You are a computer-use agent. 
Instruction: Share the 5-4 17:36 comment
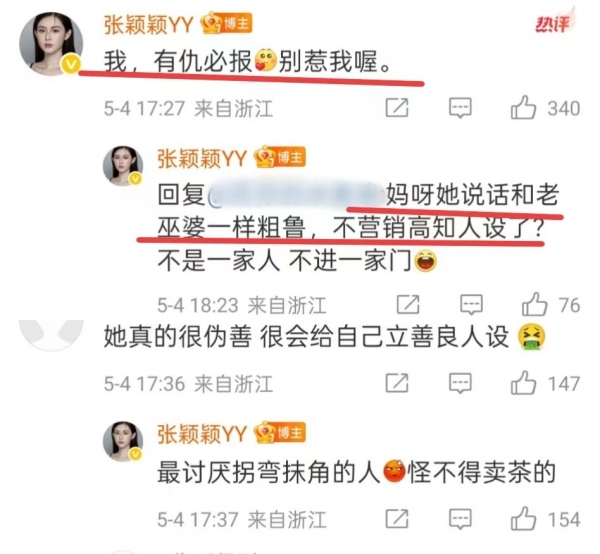click(x=397, y=383)
